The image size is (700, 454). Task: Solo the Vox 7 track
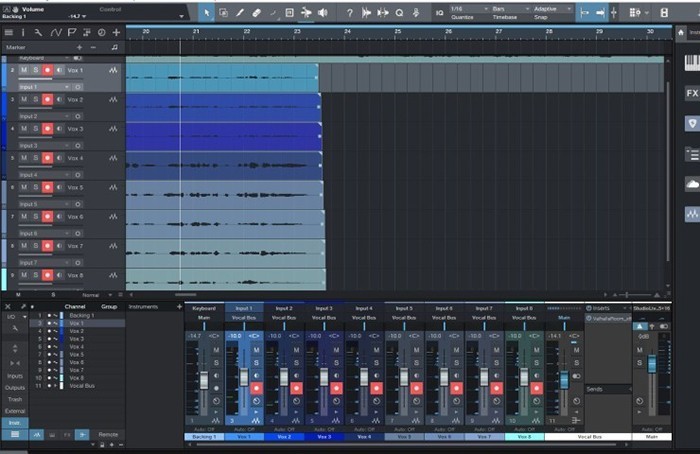point(36,246)
